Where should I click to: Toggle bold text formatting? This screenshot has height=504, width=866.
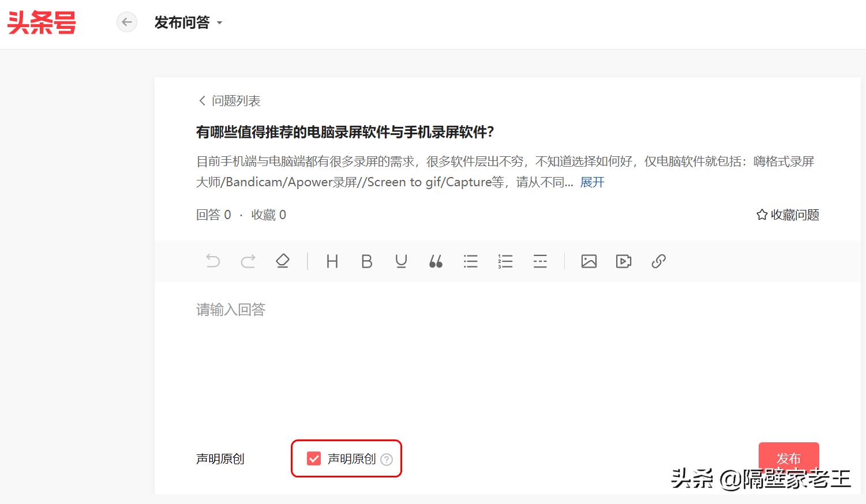pos(366,261)
